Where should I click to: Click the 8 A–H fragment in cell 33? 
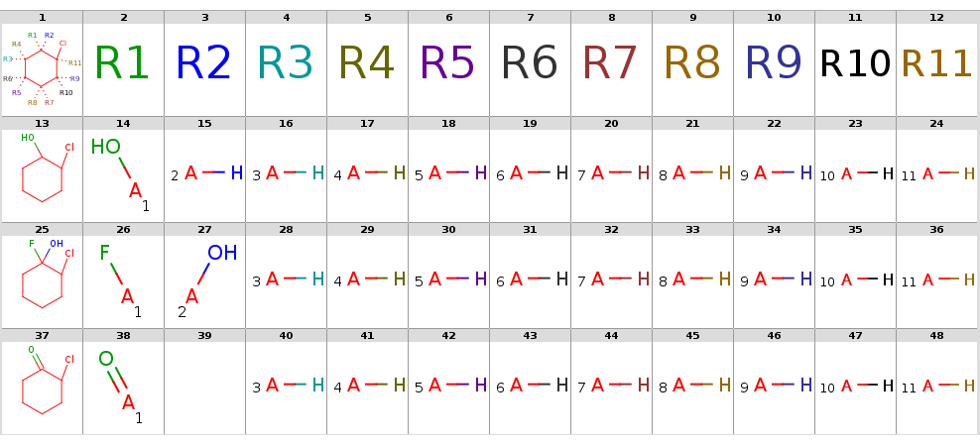693,280
